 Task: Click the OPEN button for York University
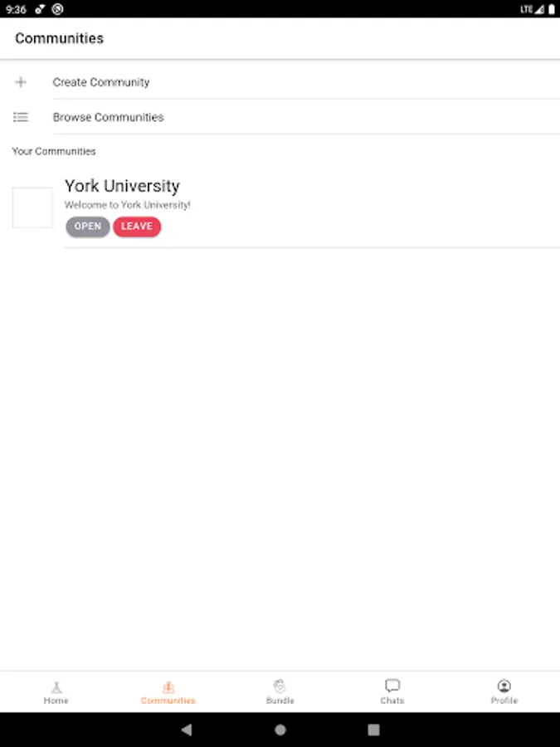pos(88,227)
